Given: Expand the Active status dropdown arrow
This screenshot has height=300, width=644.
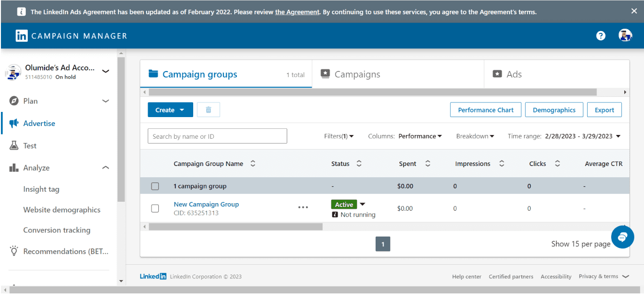Looking at the screenshot, I should tap(362, 205).
